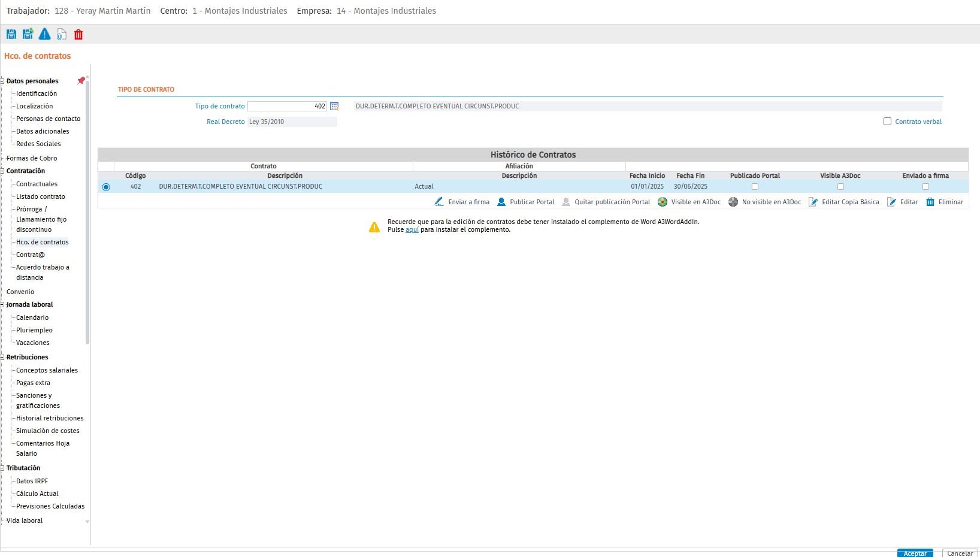Open the blue warning triangle icon
This screenshot has width=980, height=557.
click(44, 34)
